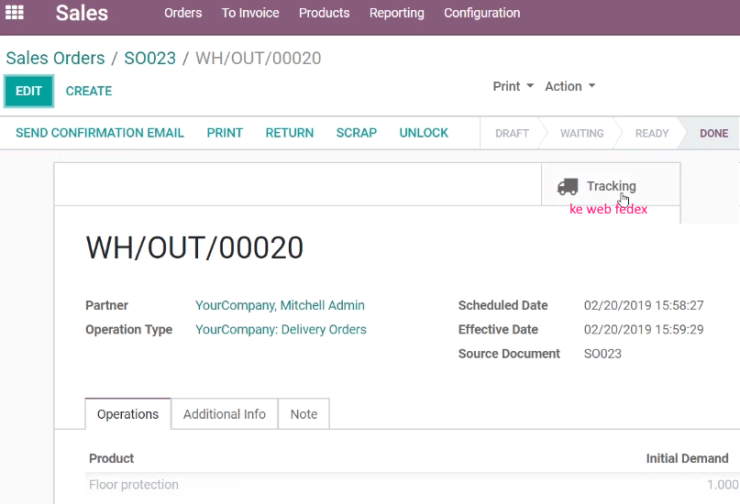The image size is (740, 504).
Task: Open YourCompany: Delivery Orders link
Action: [x=281, y=329]
